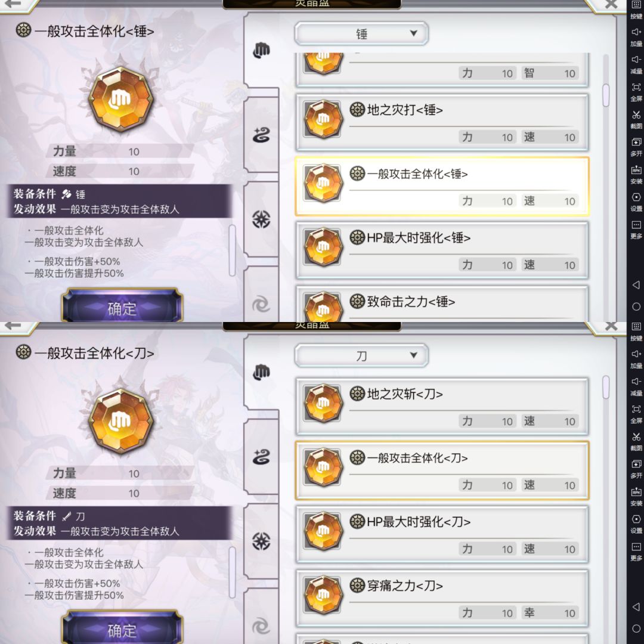Select the 致命击之力<锤> crystal entry
Screen dimensions: 644x644
coord(442,304)
